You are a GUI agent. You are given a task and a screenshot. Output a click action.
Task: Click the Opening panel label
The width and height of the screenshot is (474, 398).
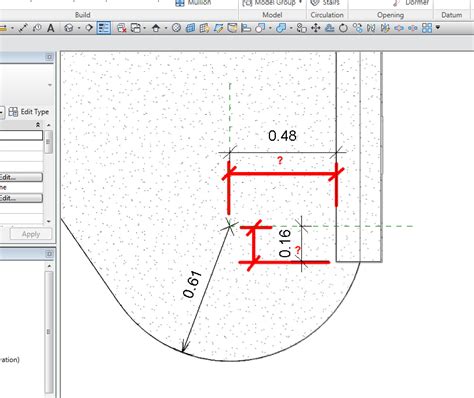(390, 15)
